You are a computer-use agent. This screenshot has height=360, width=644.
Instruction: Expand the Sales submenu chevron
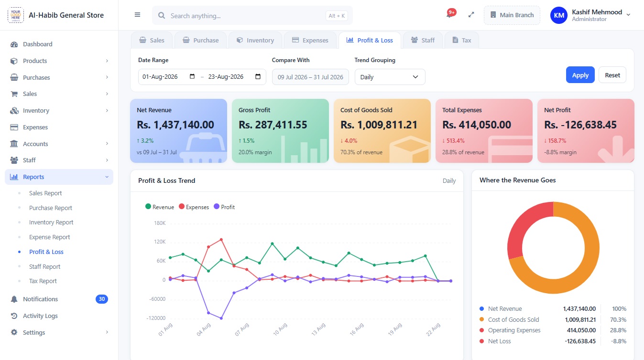click(107, 94)
